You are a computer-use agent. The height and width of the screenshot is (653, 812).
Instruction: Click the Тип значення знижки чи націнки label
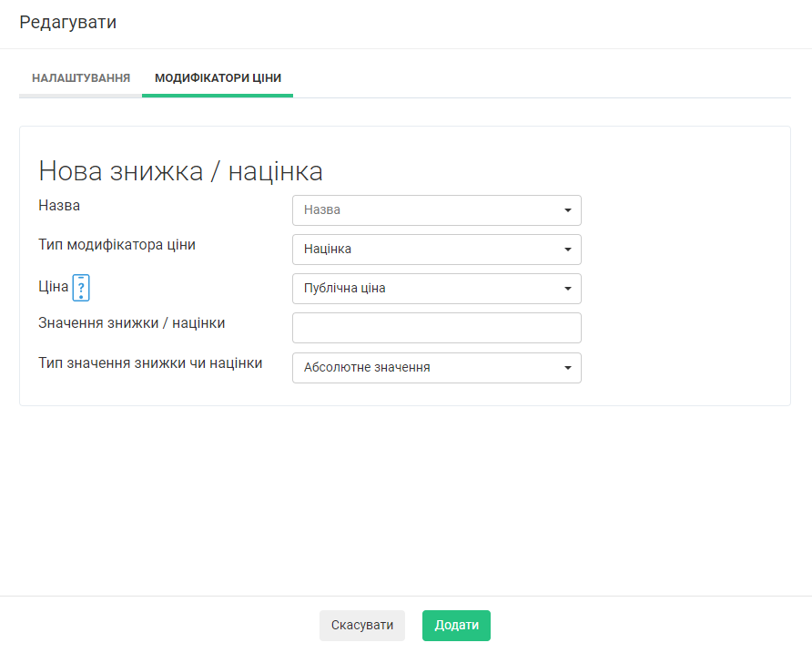pyautogui.click(x=150, y=362)
